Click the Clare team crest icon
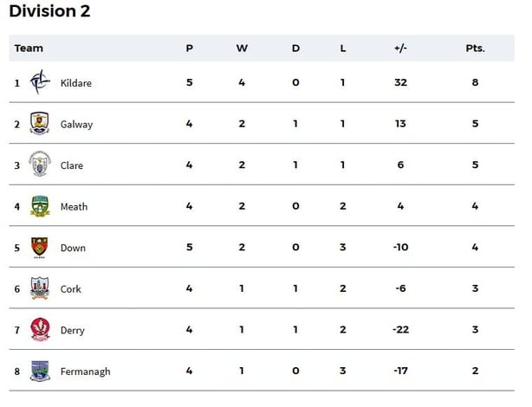Screen dimensions: 532x407 [x=40, y=165]
